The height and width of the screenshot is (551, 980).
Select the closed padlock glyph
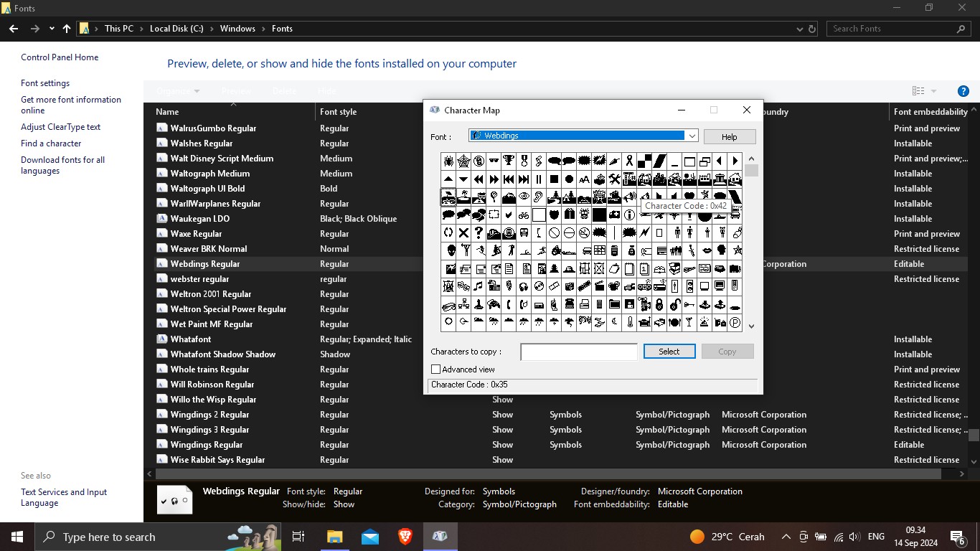pos(659,304)
